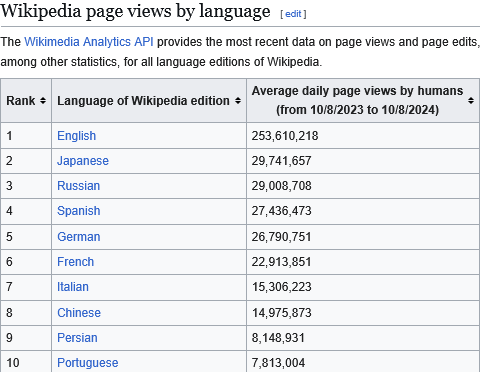This screenshot has width=480, height=372.
Task: Open the Russian language link
Action: [x=78, y=186]
